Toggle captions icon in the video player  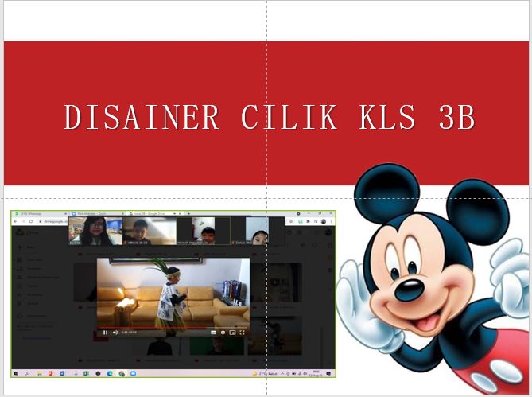(213, 333)
